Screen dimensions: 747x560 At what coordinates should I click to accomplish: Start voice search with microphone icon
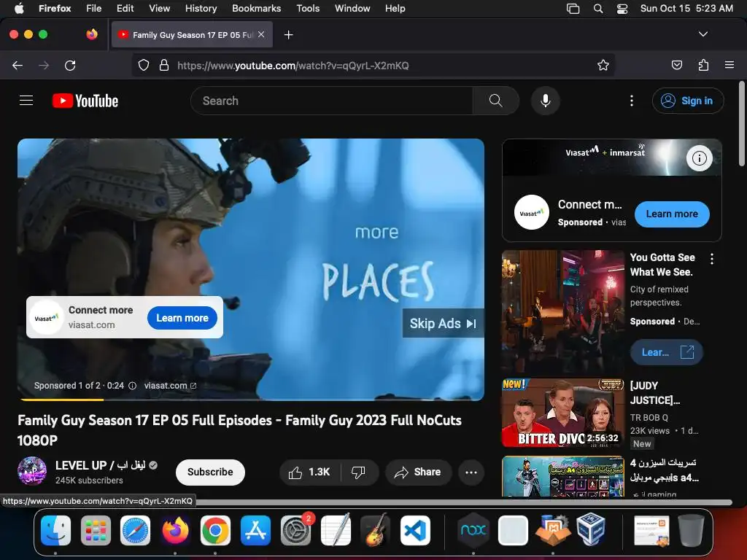pos(546,101)
